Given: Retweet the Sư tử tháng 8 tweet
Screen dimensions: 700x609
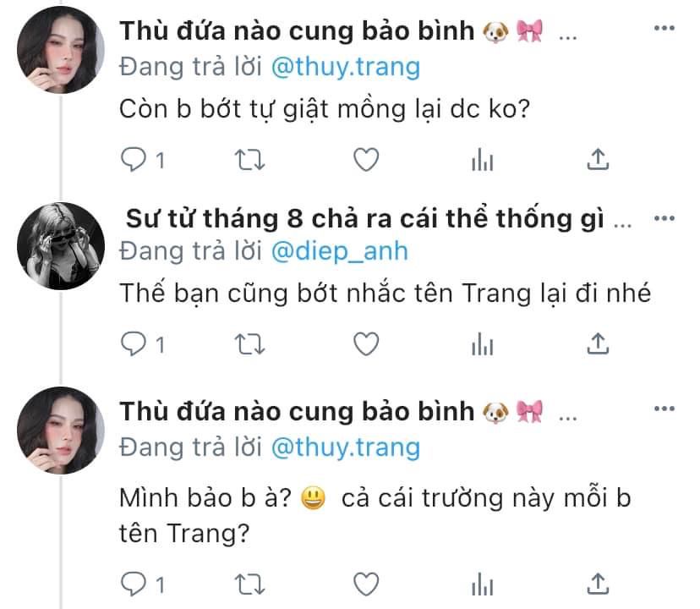Looking at the screenshot, I should pos(249,344).
